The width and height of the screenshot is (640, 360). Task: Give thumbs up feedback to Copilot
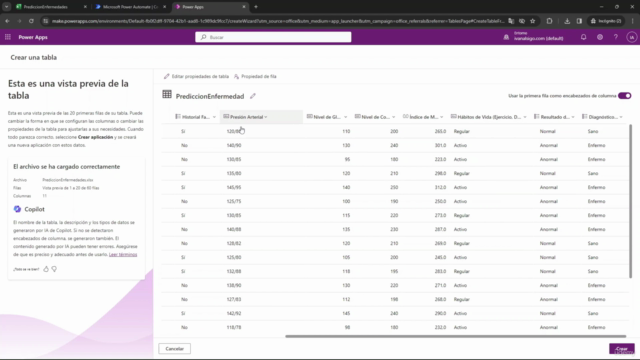click(46, 269)
